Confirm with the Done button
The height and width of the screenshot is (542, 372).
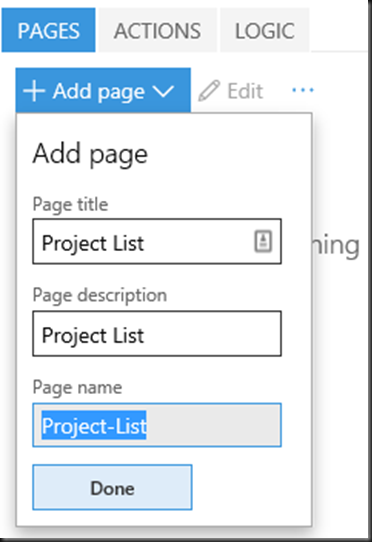coord(112,487)
